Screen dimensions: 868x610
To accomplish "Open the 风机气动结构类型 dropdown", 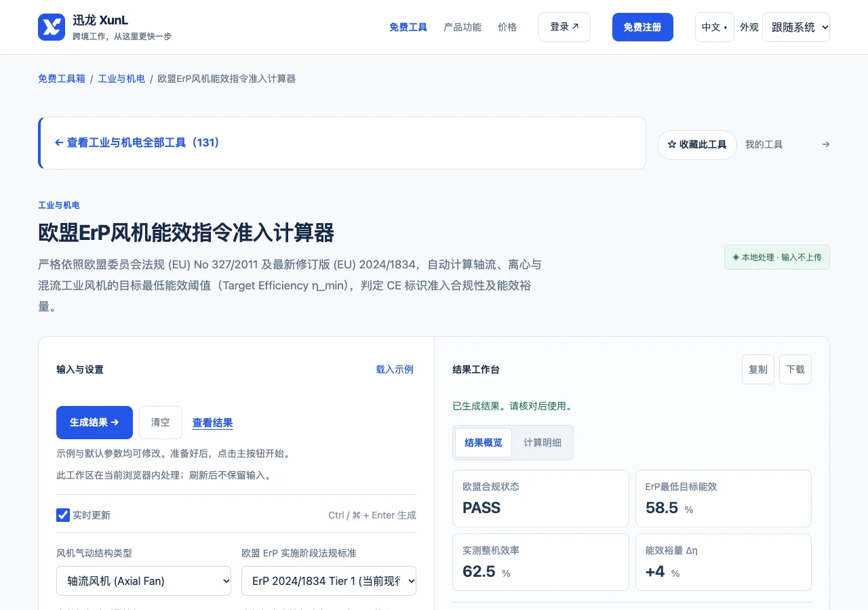I will coord(144,581).
